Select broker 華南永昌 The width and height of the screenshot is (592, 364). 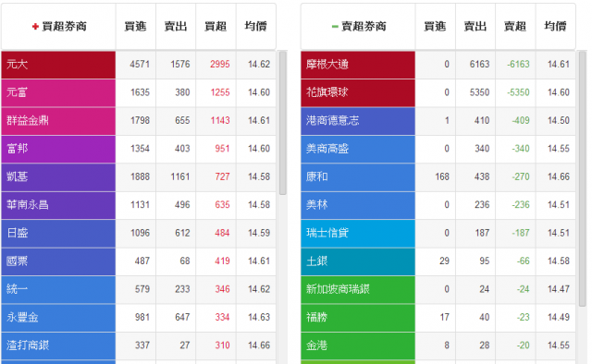coord(58,205)
